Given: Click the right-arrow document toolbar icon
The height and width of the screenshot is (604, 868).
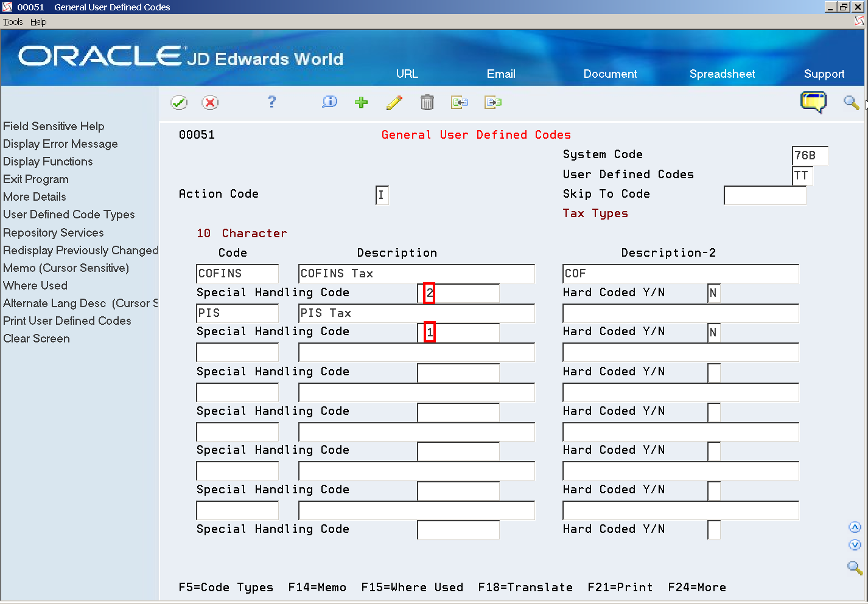Looking at the screenshot, I should click(x=493, y=102).
